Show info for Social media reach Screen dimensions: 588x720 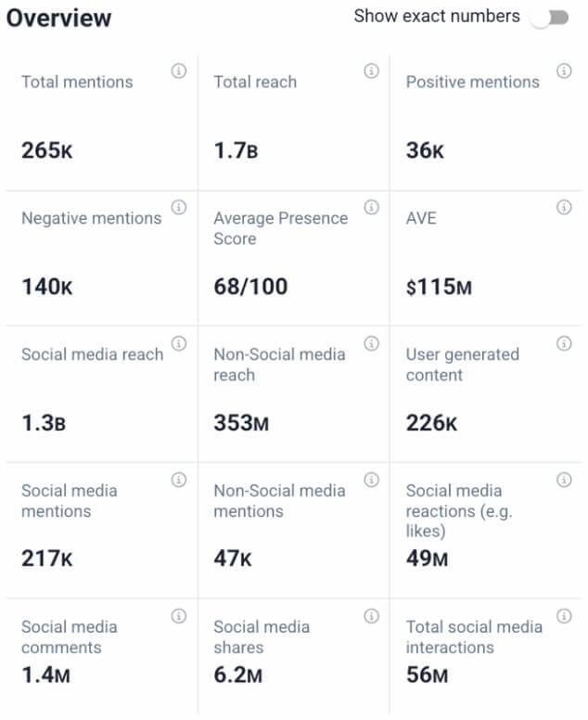point(179,343)
